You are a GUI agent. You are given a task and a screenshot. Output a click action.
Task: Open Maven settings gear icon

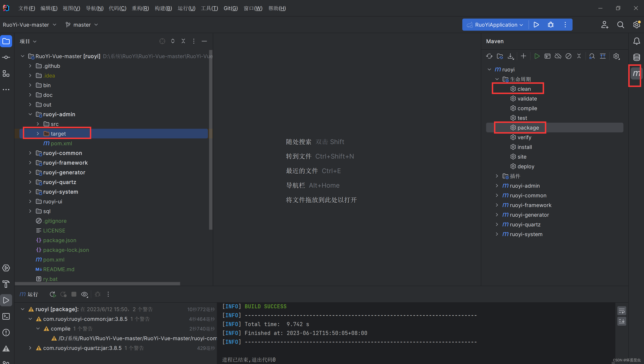pos(616,56)
